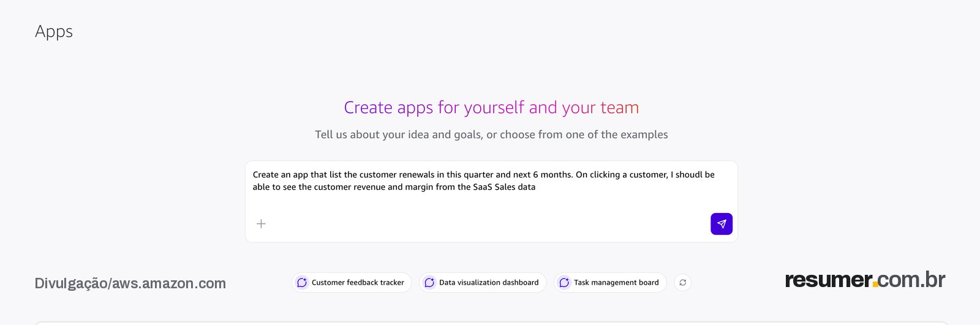This screenshot has width=980, height=325.
Task: Place cursor on misspelled word 'shoudl'
Action: click(x=689, y=174)
